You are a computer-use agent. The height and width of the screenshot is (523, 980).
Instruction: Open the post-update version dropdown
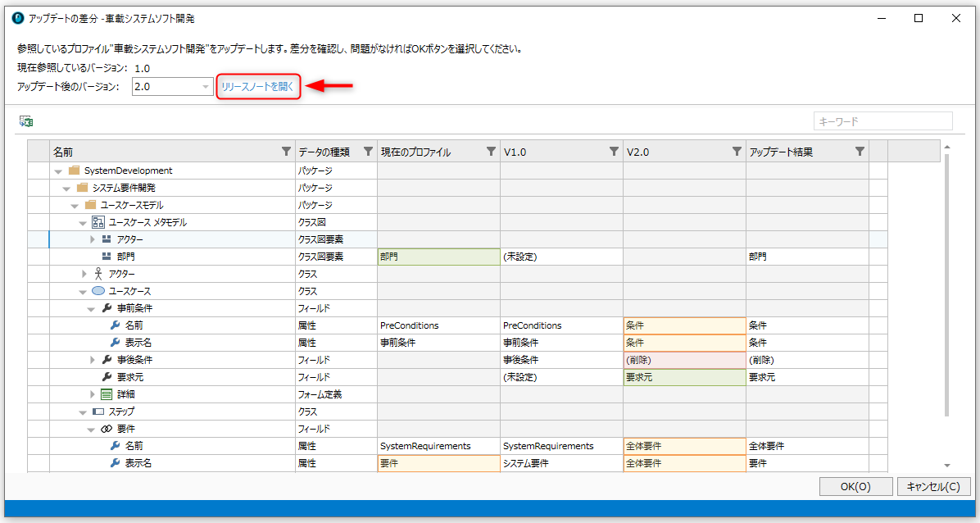point(206,87)
